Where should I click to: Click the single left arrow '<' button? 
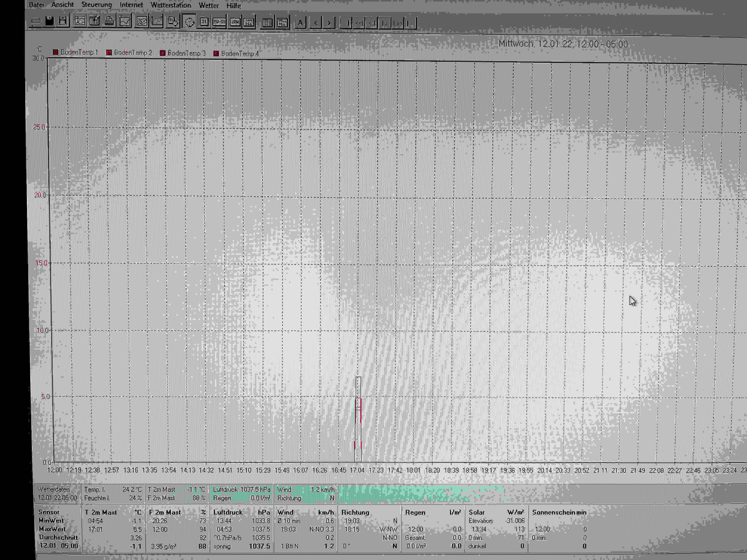tap(316, 23)
